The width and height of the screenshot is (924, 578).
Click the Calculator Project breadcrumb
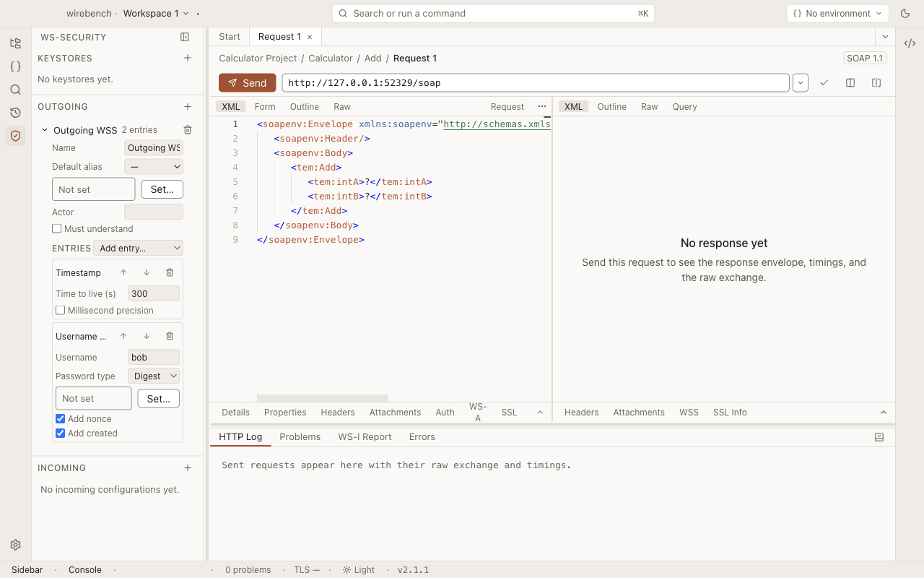(x=258, y=58)
